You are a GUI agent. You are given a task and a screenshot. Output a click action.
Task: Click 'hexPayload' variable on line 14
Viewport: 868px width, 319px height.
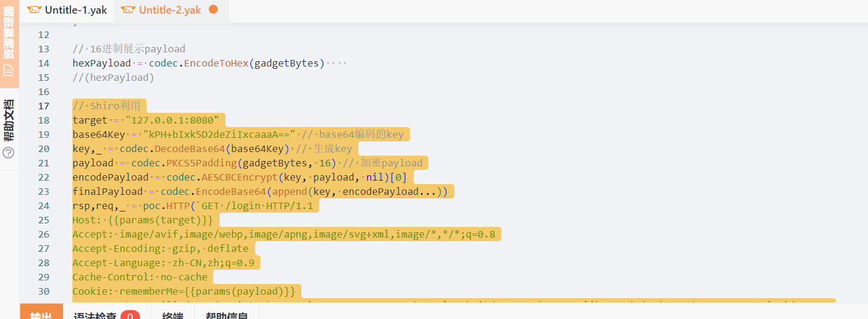point(101,63)
